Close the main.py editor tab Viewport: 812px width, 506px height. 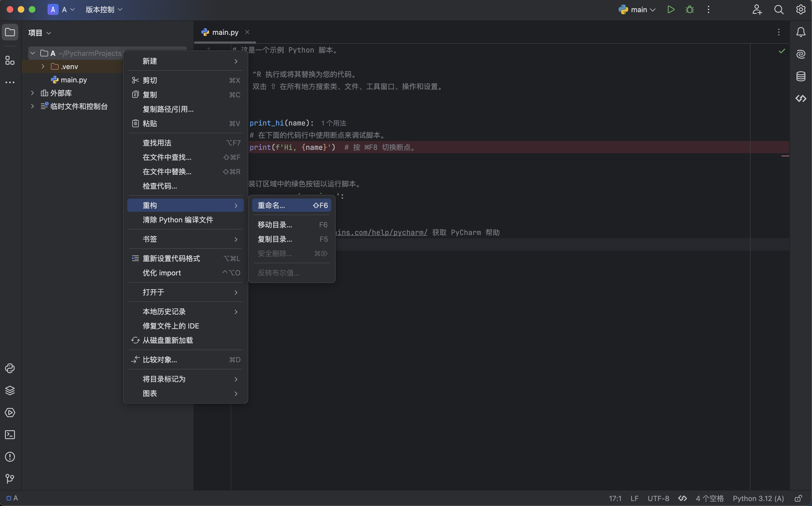click(x=247, y=32)
